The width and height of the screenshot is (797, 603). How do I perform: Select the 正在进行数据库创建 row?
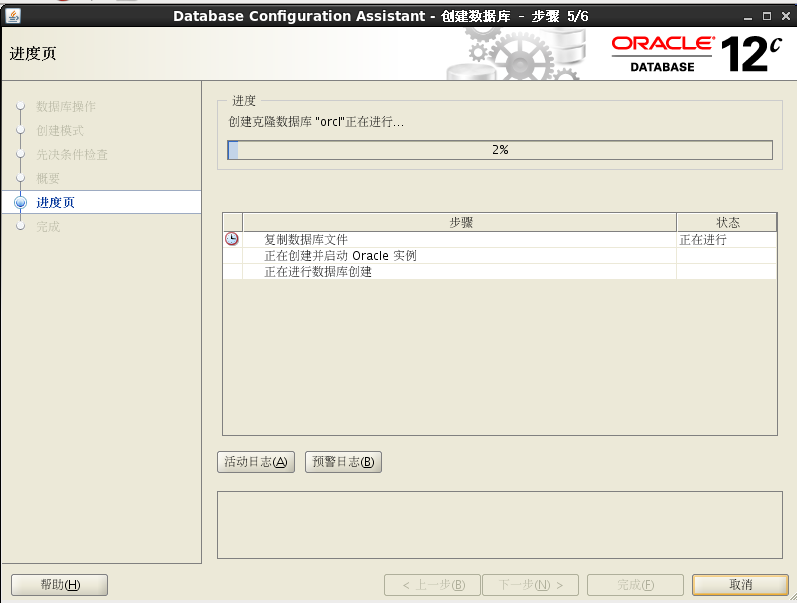500,272
